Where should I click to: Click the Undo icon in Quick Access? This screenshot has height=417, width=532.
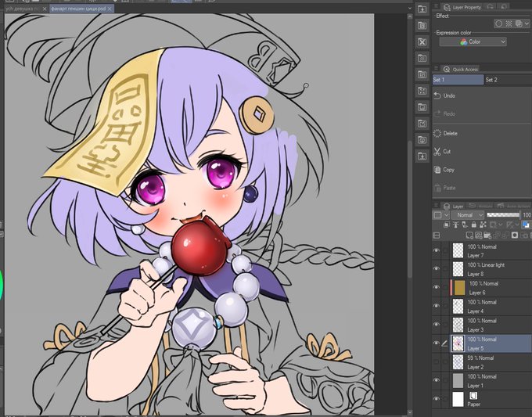tap(437, 95)
